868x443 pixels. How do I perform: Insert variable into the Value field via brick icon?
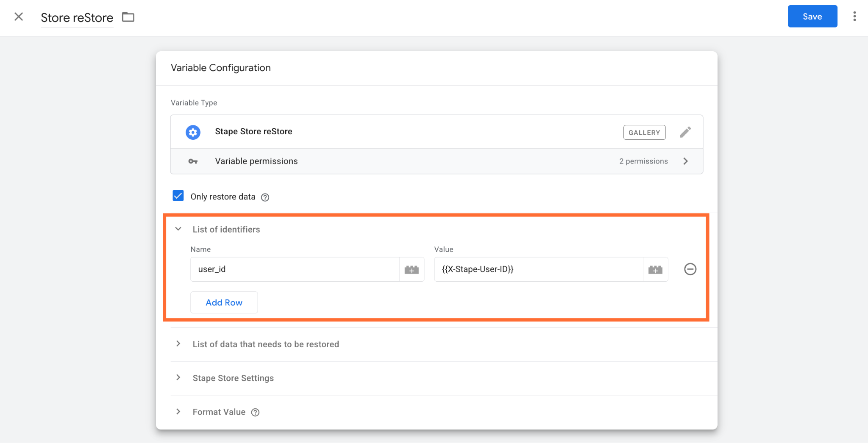[655, 269]
